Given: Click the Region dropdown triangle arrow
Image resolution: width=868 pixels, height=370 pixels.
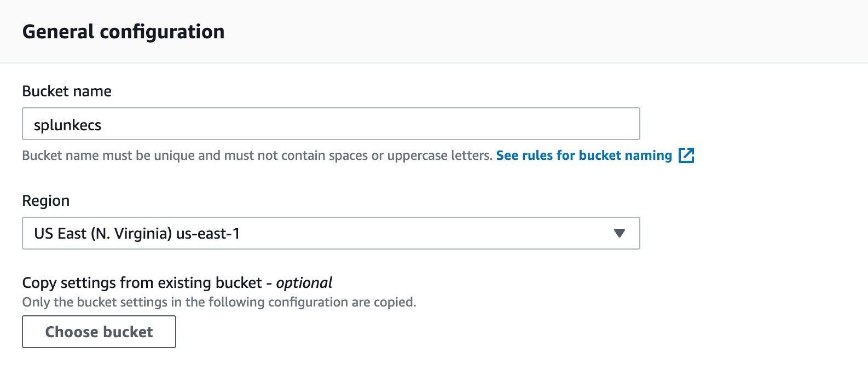Looking at the screenshot, I should [x=620, y=233].
